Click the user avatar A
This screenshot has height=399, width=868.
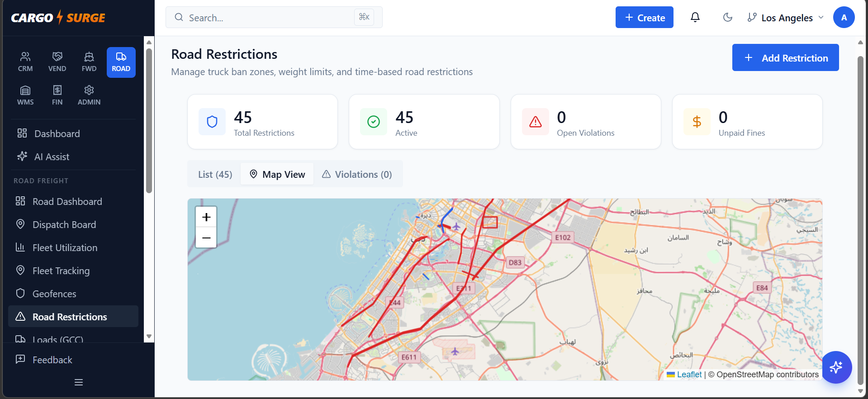(844, 18)
